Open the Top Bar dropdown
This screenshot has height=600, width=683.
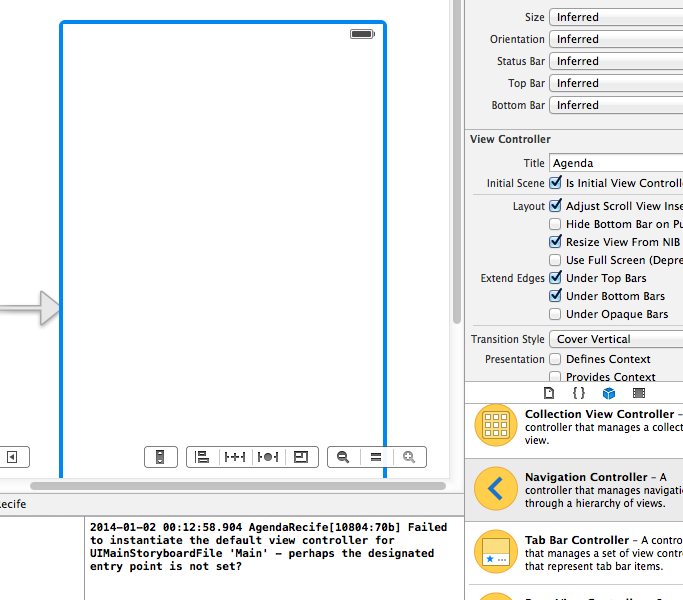616,83
